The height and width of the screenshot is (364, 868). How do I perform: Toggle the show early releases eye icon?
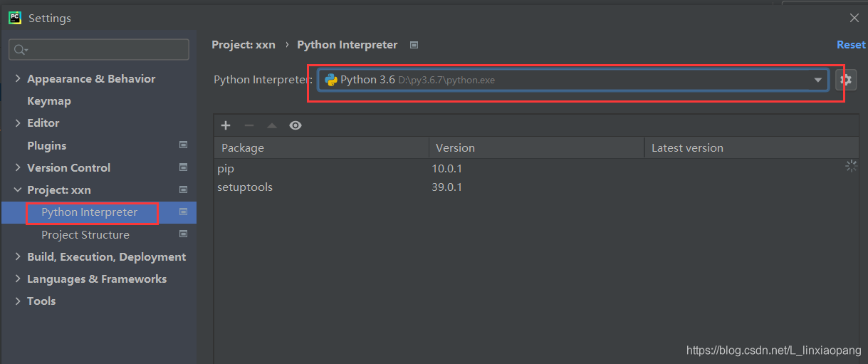click(296, 125)
